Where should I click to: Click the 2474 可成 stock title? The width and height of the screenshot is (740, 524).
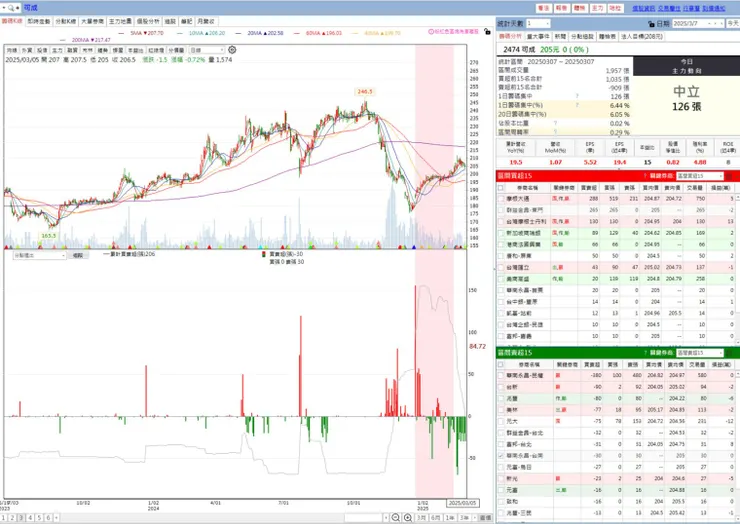519,50
